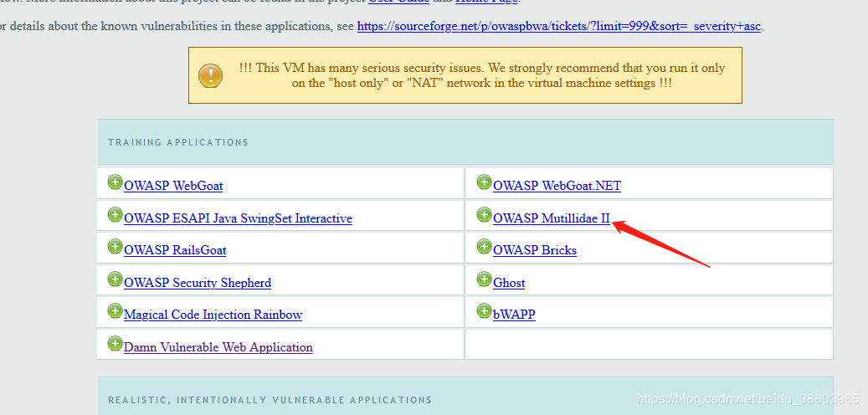
Task: Expand plus icon beside OWASP ESAPI Java SwingSet
Action: (115, 215)
